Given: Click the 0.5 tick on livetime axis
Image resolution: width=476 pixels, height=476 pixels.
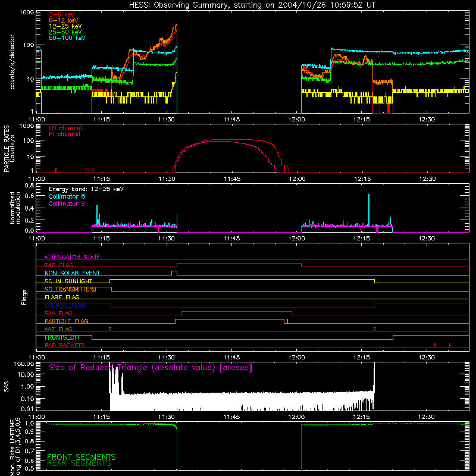Looking at the screenshot, I should click(29, 468).
